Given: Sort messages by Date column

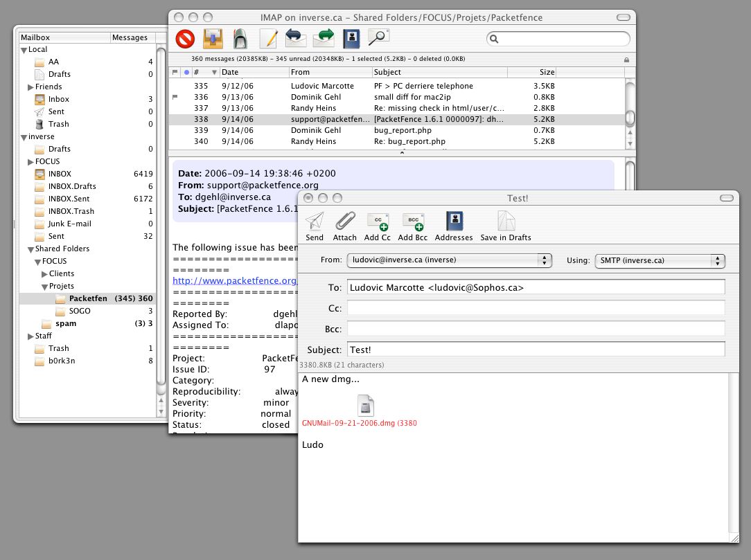Looking at the screenshot, I should (x=254, y=72).
